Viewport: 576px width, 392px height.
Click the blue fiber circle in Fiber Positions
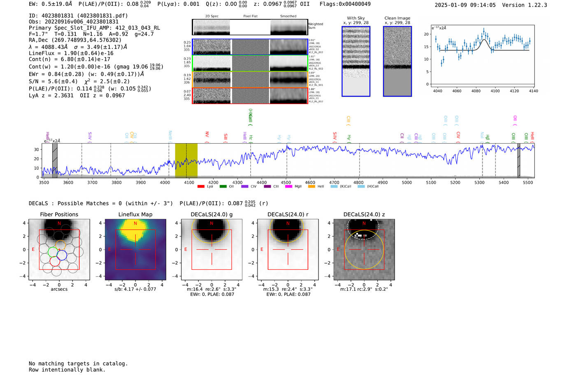point(62,255)
